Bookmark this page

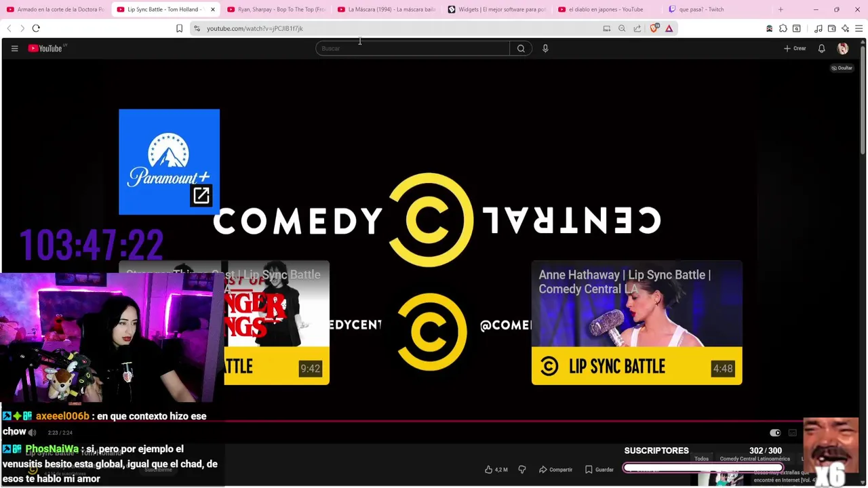(x=179, y=28)
